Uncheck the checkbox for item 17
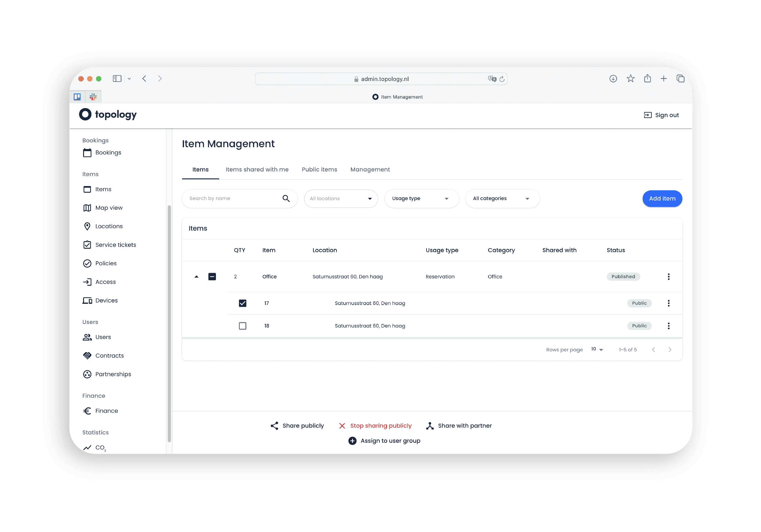761x532 pixels. (243, 303)
